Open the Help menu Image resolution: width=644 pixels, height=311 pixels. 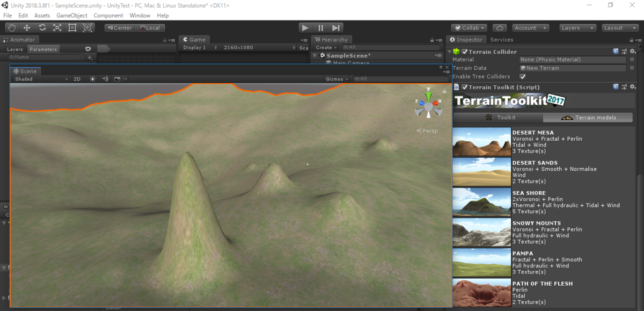[x=163, y=16]
